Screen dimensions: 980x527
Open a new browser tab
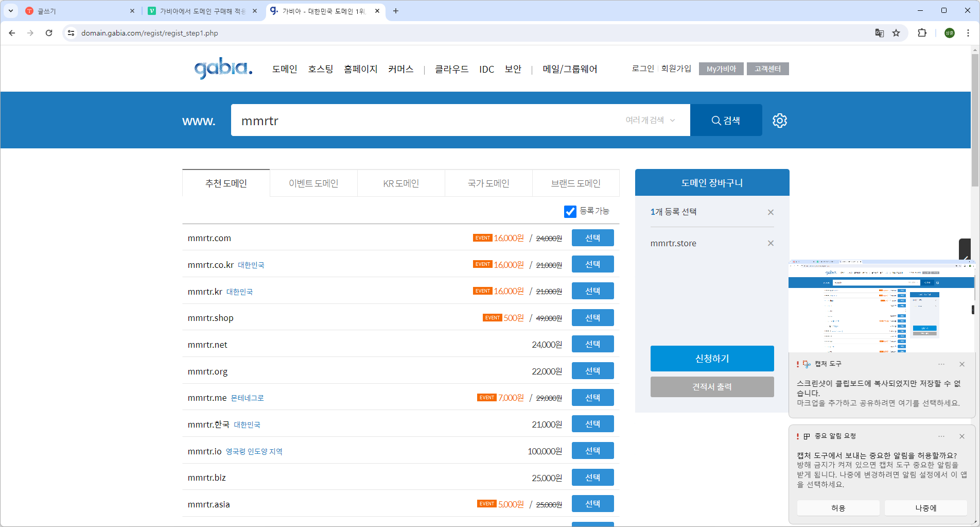396,11
